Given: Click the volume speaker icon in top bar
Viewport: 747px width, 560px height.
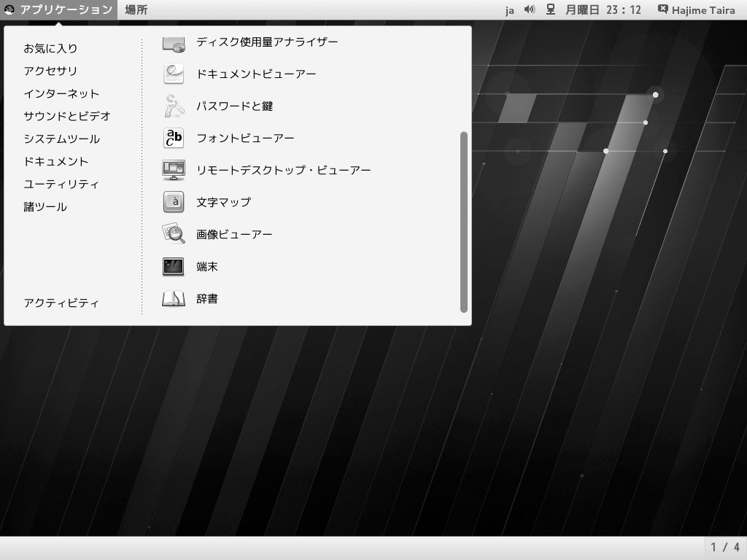Looking at the screenshot, I should [x=530, y=9].
